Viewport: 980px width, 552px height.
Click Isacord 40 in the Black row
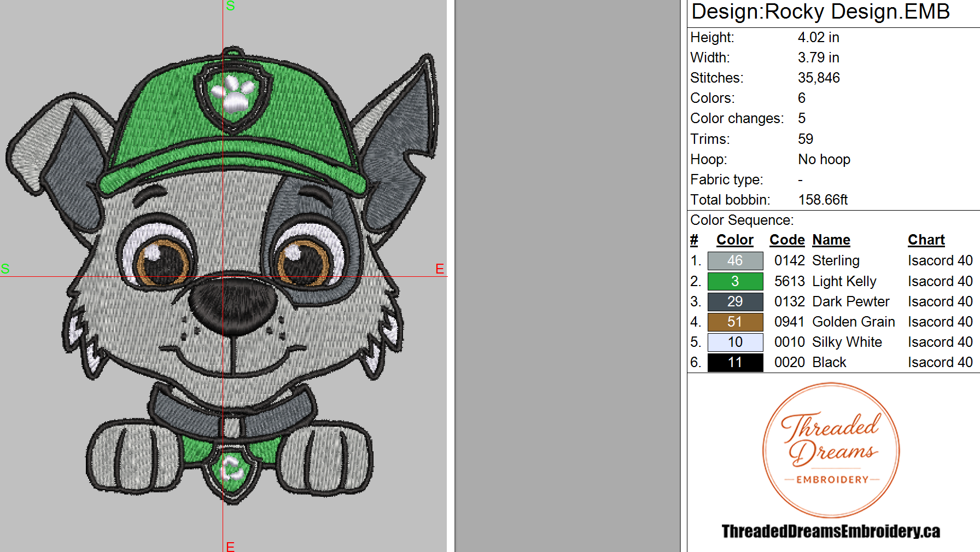(940, 362)
